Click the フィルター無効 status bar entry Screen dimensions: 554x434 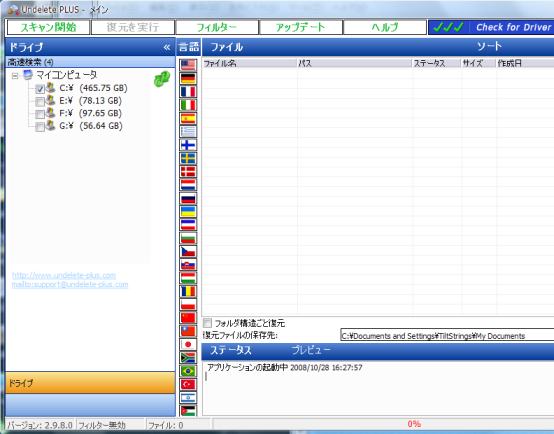click(102, 425)
